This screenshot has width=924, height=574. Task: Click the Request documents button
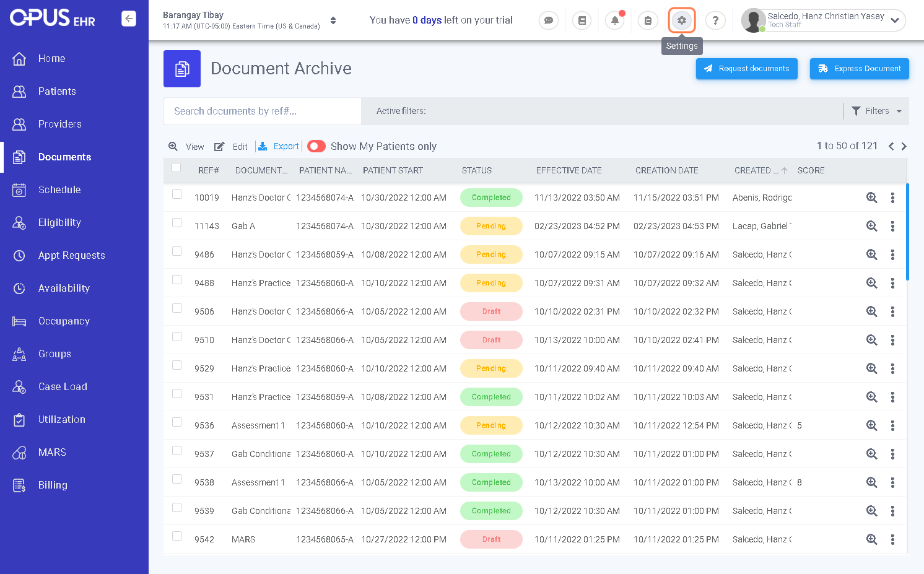(x=746, y=69)
